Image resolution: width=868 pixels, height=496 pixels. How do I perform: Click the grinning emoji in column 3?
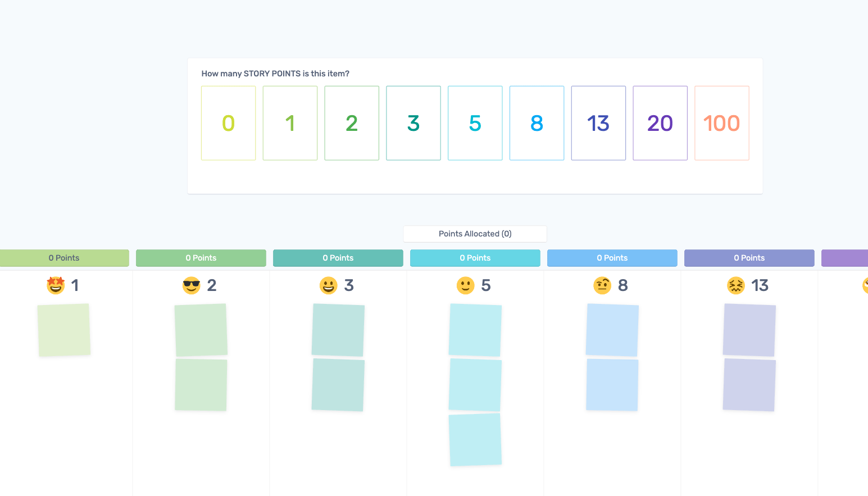tap(329, 285)
